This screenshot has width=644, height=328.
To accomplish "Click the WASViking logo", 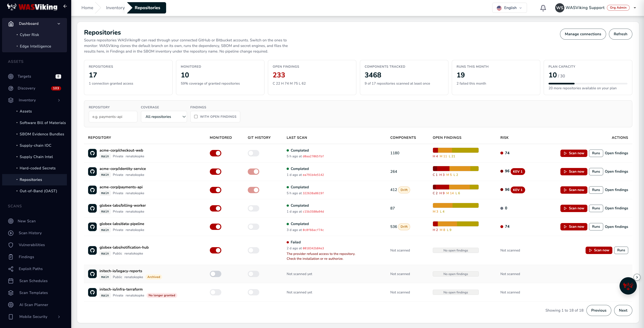I will [x=32, y=7].
